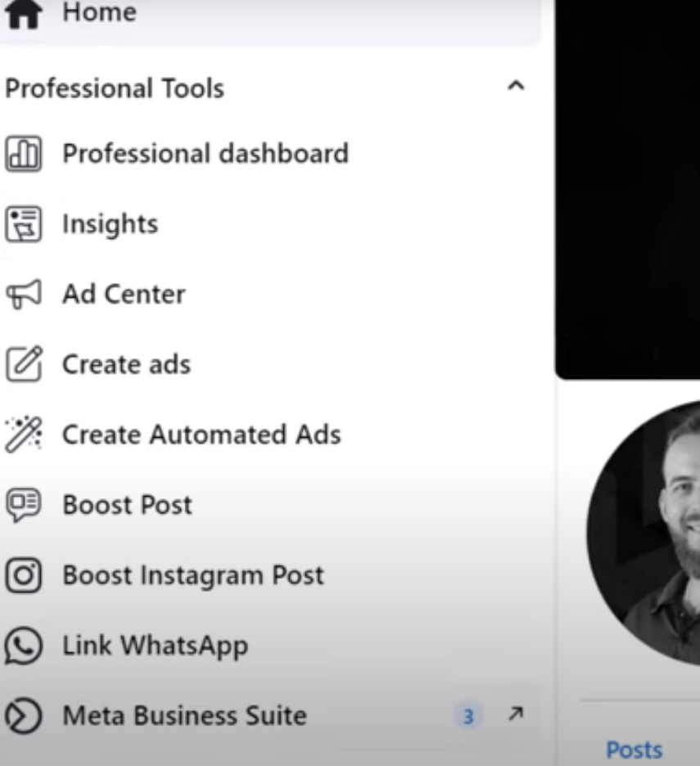Click the Home house icon
This screenshot has height=766, width=700.
pyautogui.click(x=23, y=14)
